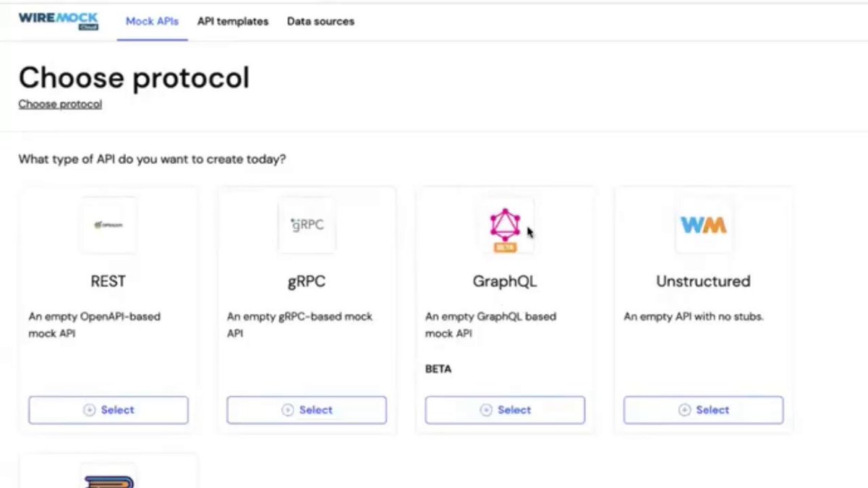Click the OpenAPI logo on REST card
The height and width of the screenshot is (488, 868).
109,225
